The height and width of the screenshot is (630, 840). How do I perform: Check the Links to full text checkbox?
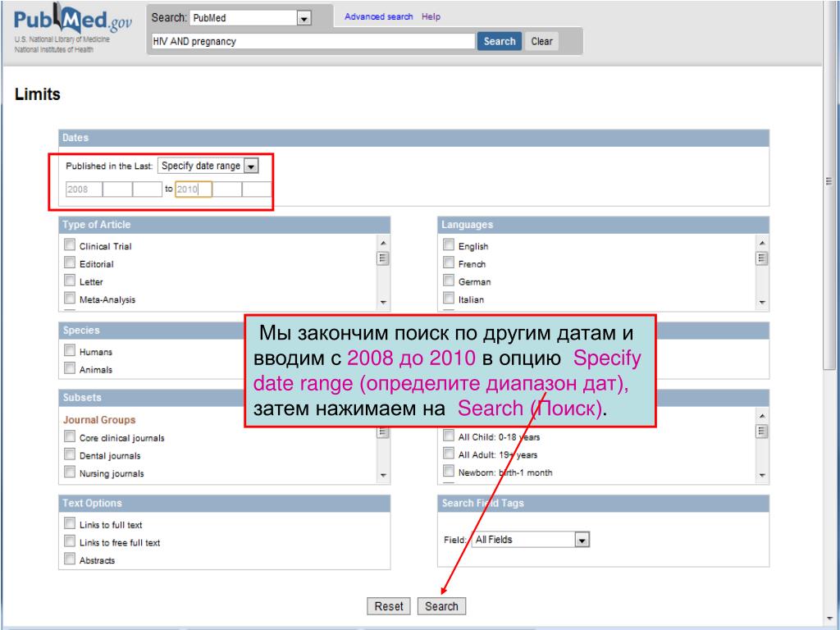click(70, 523)
